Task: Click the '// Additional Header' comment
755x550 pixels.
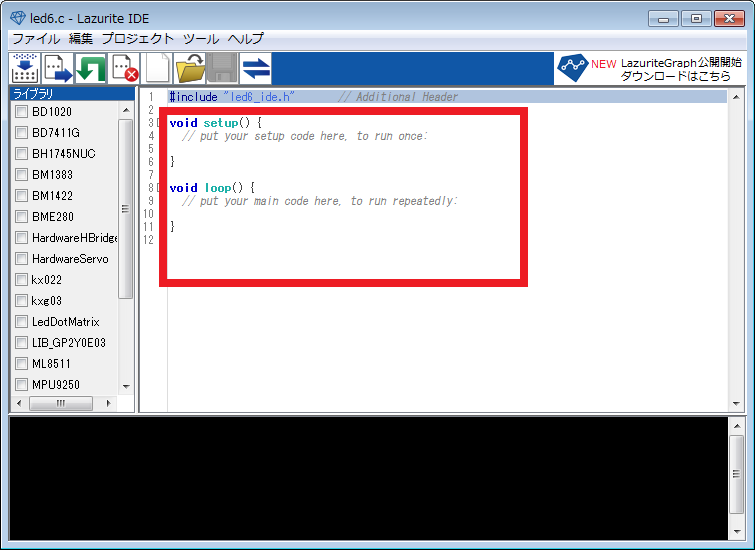Action: tap(398, 97)
